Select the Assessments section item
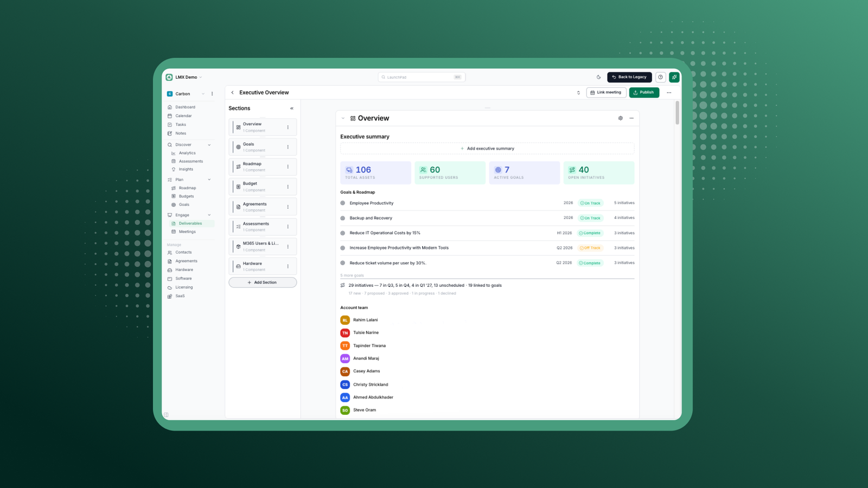This screenshot has height=488, width=868. (263, 227)
